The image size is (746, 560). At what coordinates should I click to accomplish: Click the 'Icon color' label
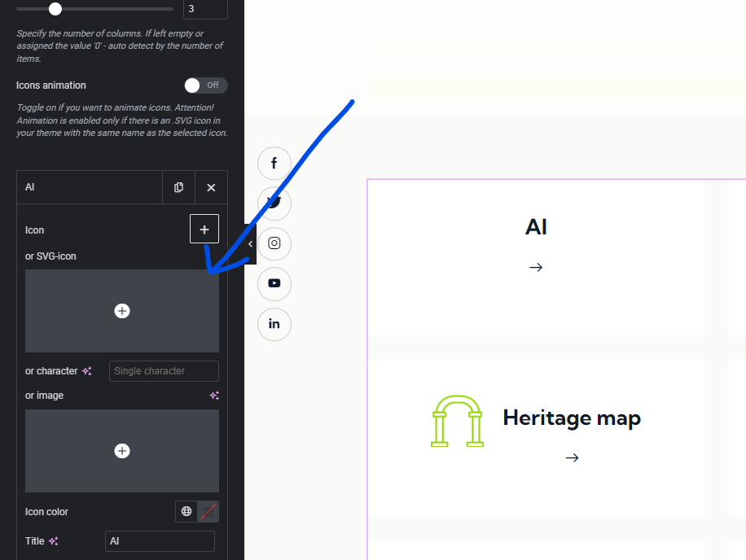coord(46,512)
